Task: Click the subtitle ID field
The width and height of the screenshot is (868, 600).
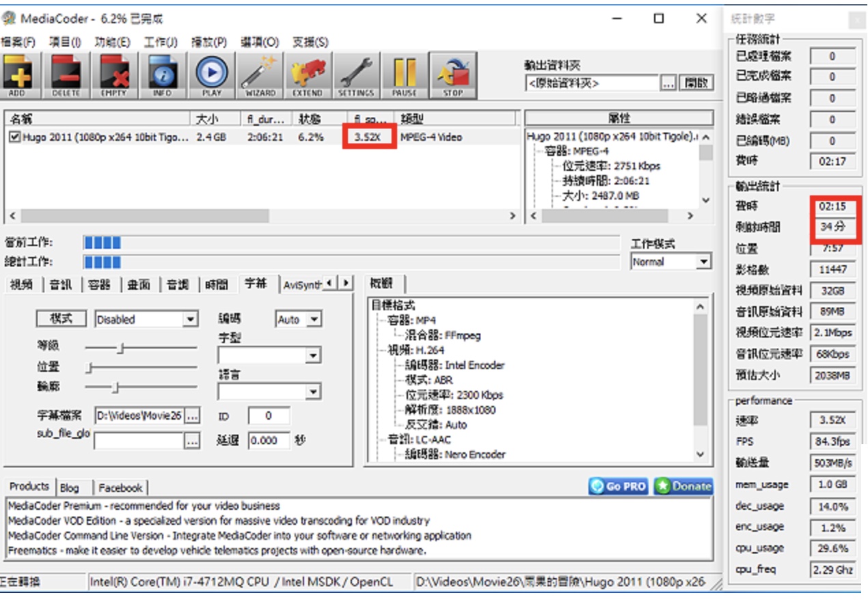Action: (269, 415)
